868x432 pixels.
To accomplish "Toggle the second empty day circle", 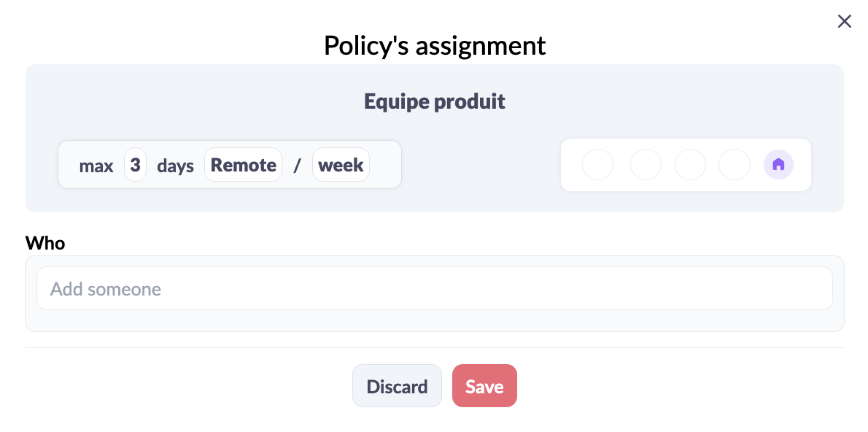I will (x=646, y=165).
